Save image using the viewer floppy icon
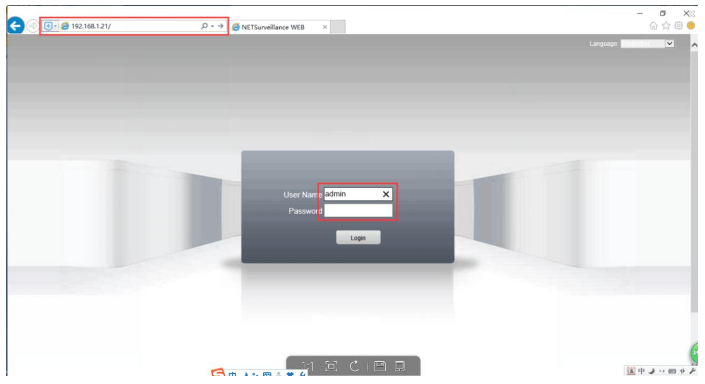Viewport: 705px width, 384px height. point(379,366)
